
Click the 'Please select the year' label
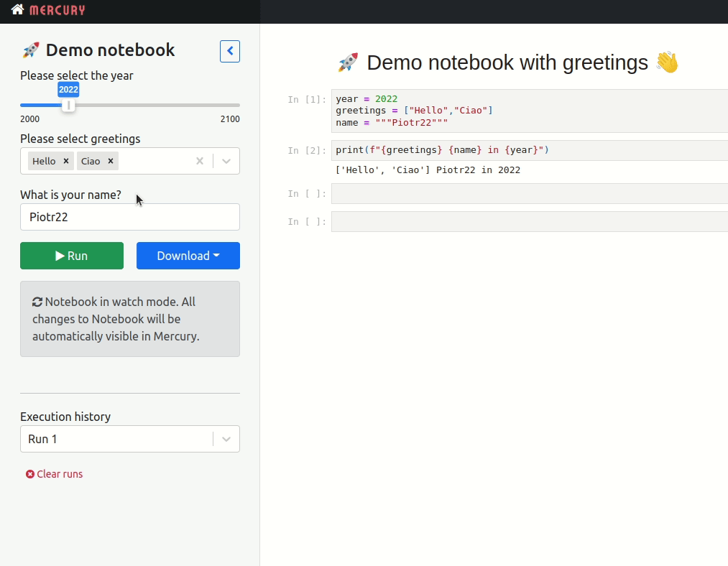click(77, 75)
